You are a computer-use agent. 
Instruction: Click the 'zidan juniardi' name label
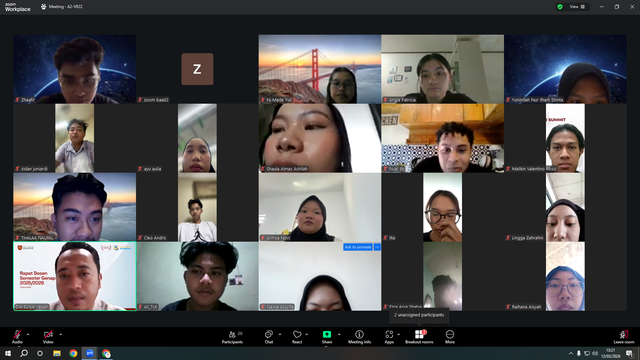34,169
